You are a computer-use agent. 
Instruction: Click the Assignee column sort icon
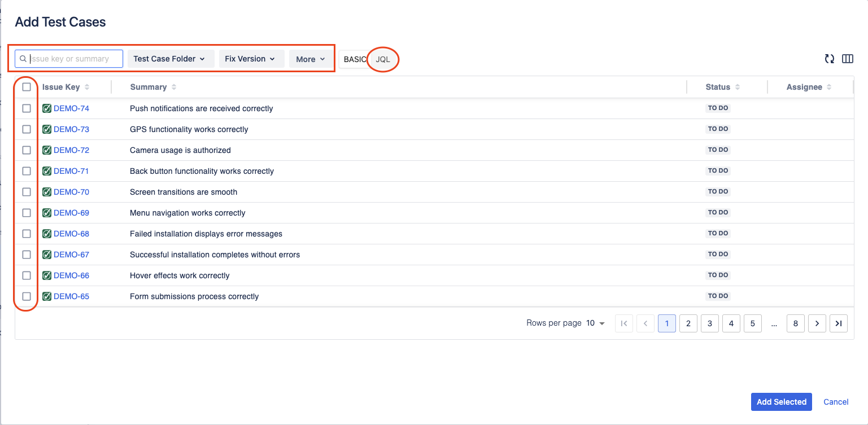[x=829, y=87]
